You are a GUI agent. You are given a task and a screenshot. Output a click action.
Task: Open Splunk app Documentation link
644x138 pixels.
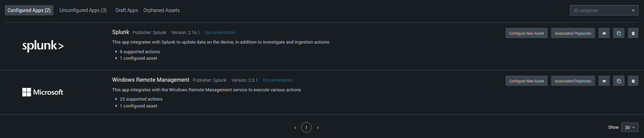220,33
